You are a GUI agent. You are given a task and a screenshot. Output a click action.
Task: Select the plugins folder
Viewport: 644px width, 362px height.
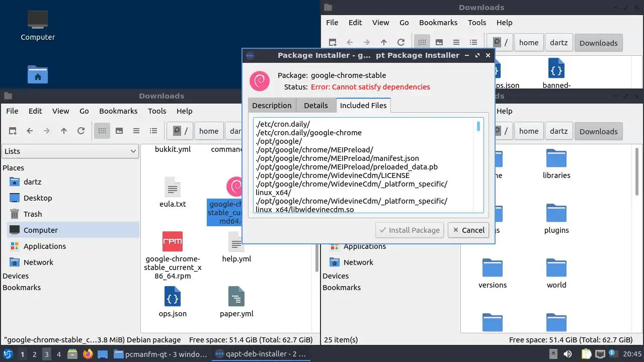[556, 213]
